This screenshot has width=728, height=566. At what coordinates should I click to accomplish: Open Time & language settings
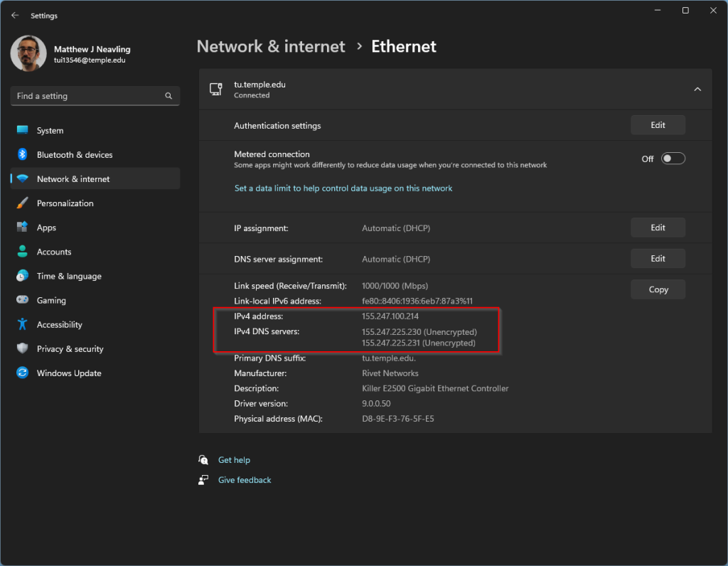click(69, 276)
